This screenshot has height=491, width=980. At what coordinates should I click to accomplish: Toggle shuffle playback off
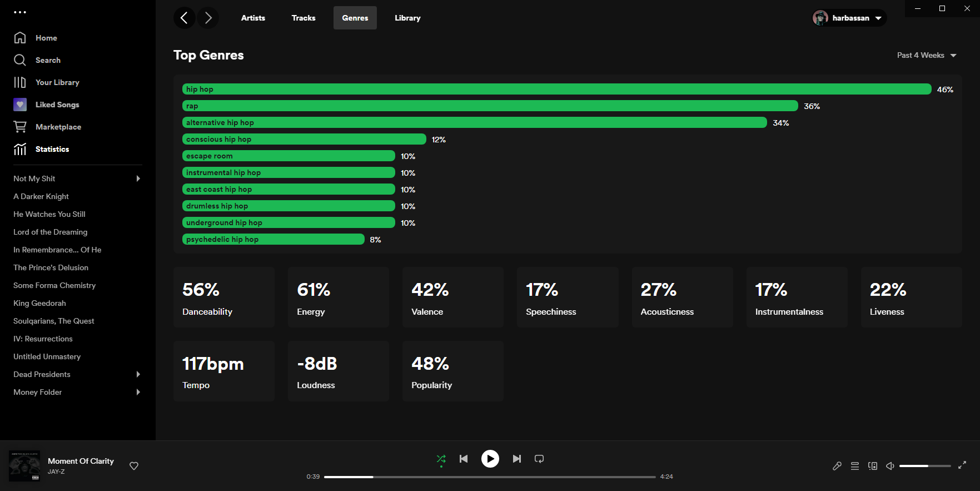[441, 459]
